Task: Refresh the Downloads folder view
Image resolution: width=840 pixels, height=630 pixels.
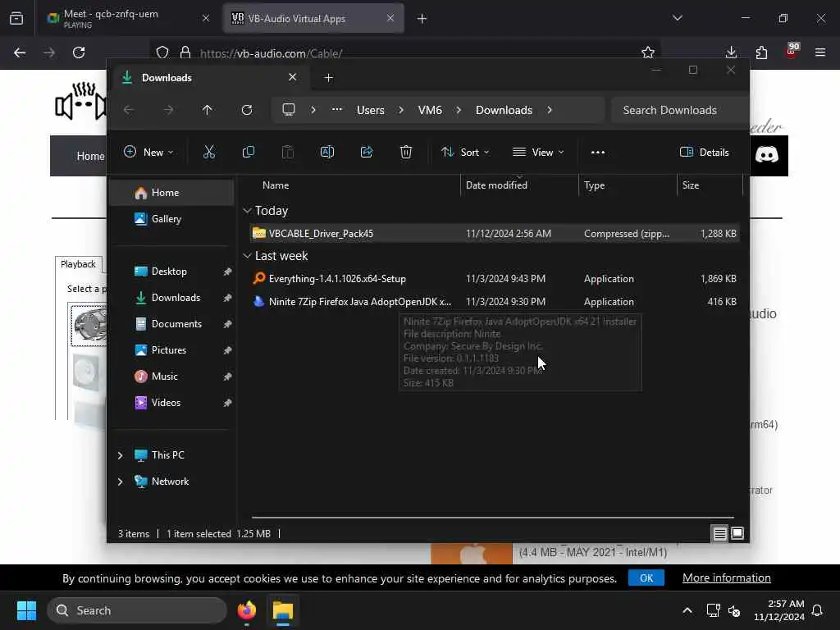Action: click(x=247, y=110)
